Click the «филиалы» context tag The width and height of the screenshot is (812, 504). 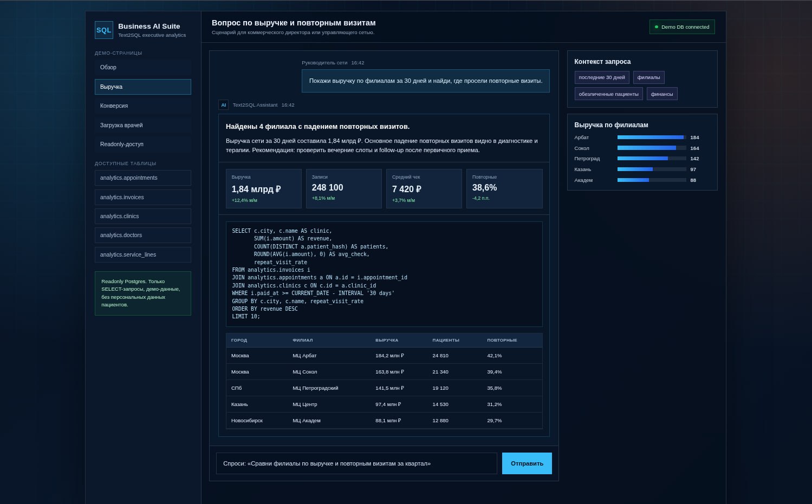(x=648, y=77)
